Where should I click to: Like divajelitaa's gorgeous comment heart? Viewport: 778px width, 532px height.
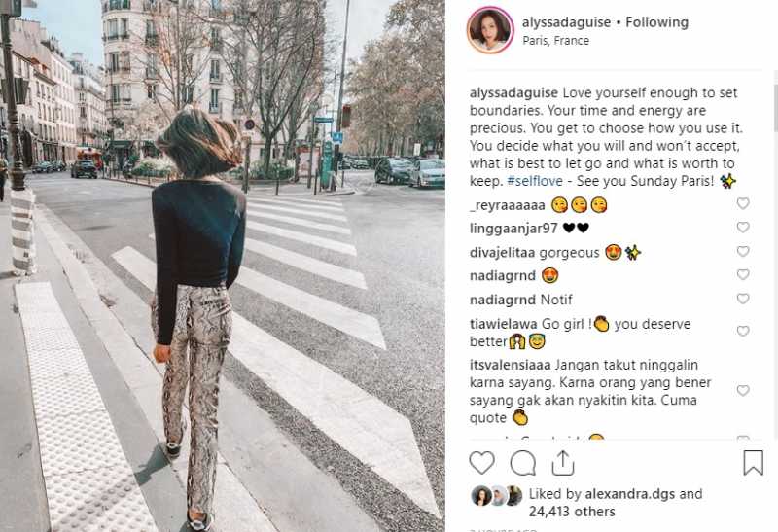pos(743,251)
